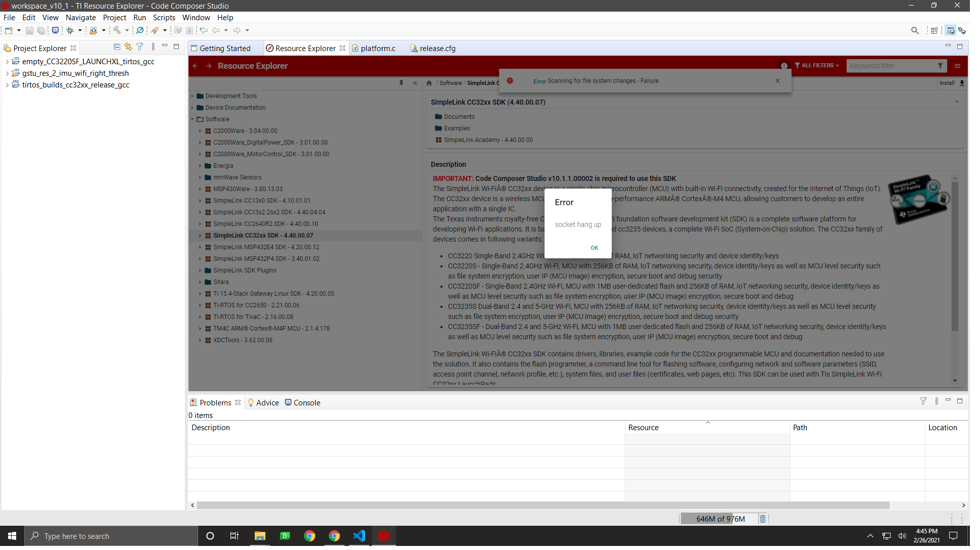The height and width of the screenshot is (550, 980).
Task: Dismiss the scanning failure error notification
Action: point(777,81)
